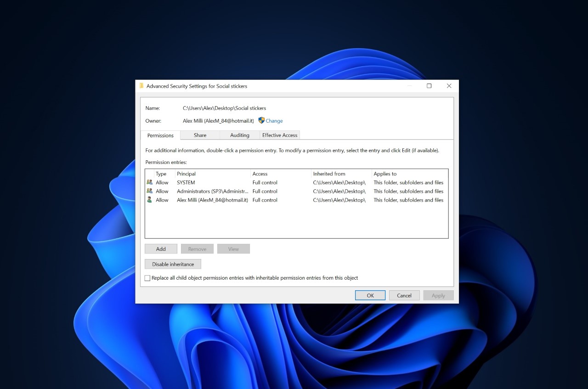Click Allow in the SYSTEM row
The height and width of the screenshot is (389, 588).
[x=162, y=182]
